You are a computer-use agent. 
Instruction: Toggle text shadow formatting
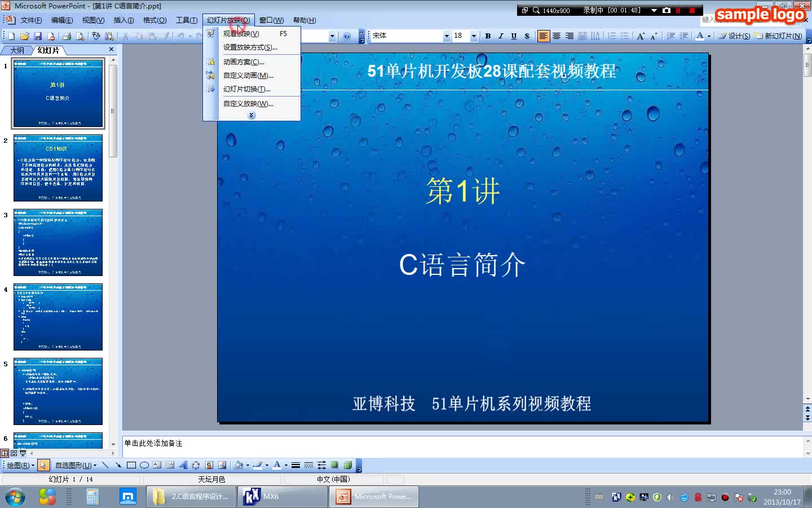[x=527, y=36]
